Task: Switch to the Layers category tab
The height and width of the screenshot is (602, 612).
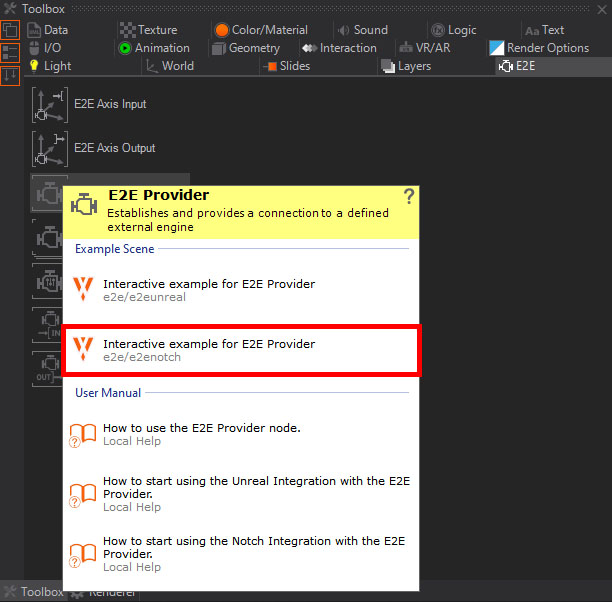Action: [x=406, y=66]
